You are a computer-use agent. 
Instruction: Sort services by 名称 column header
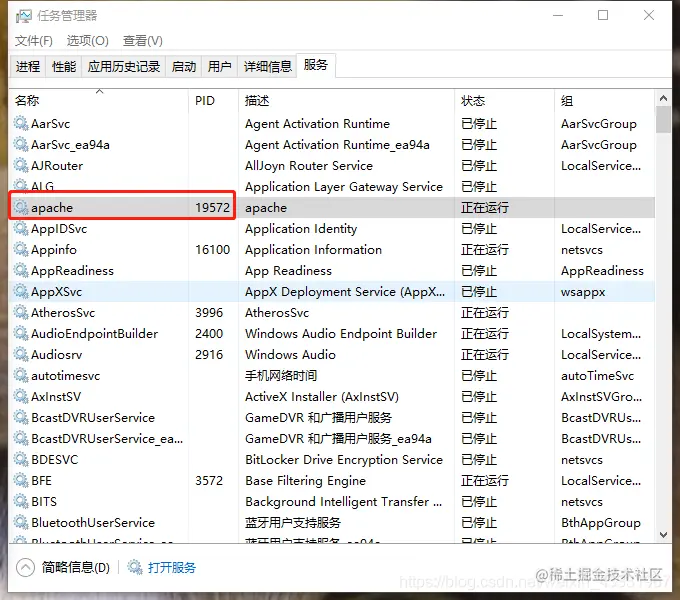[x=99, y=101]
